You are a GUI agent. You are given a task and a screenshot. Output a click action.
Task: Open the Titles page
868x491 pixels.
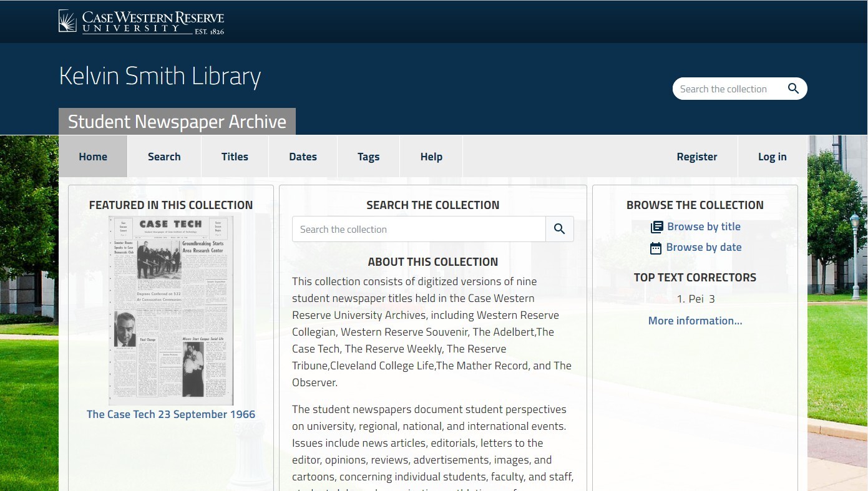pos(235,157)
